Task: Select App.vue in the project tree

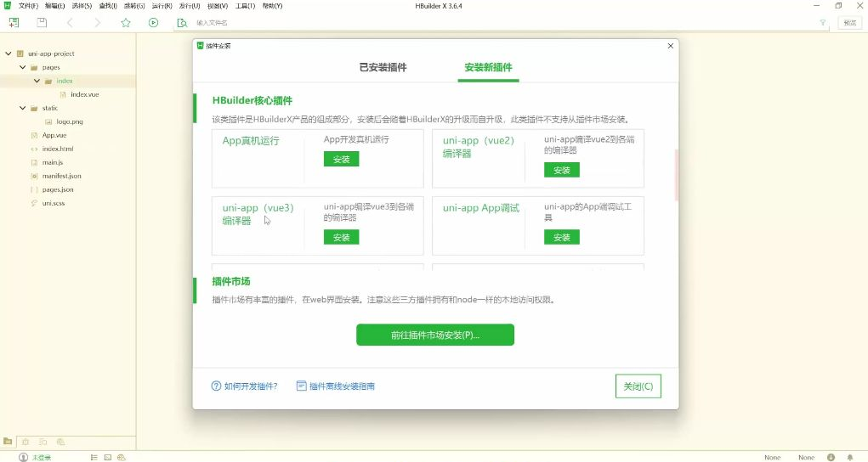Action: click(x=54, y=135)
